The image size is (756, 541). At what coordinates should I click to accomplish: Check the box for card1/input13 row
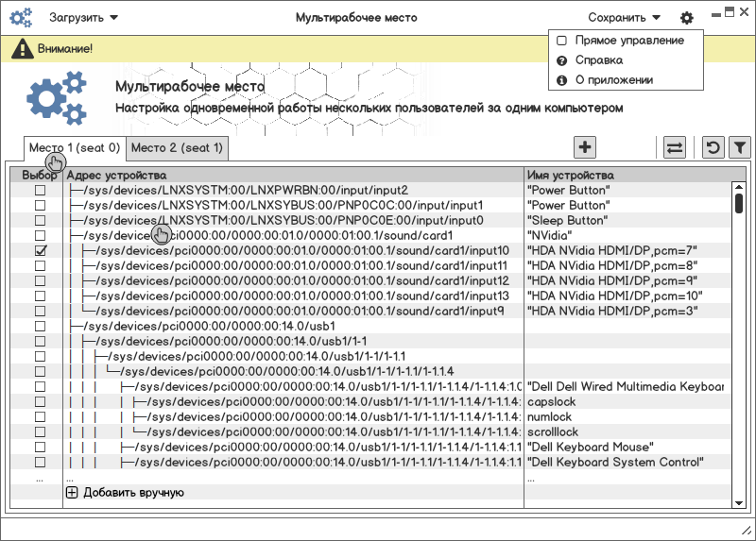40,296
